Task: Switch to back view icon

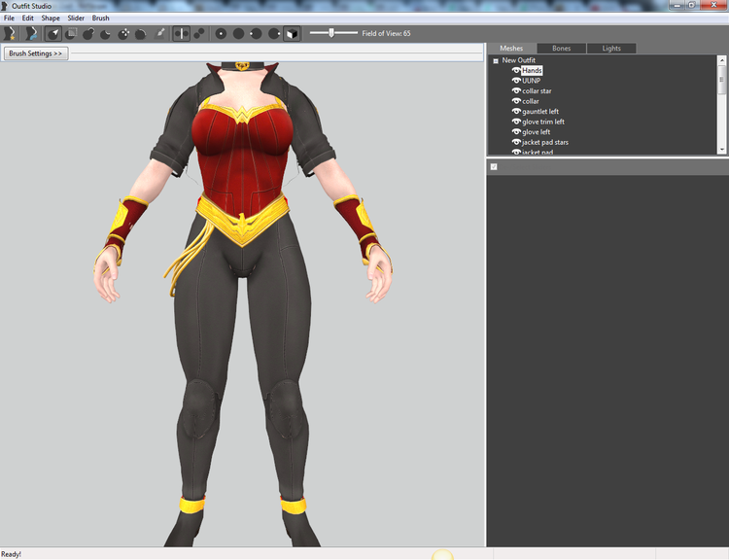Action: (238, 33)
